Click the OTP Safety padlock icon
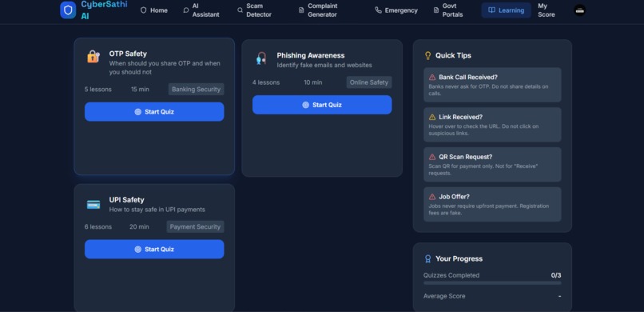The height and width of the screenshot is (312, 644). (x=93, y=57)
